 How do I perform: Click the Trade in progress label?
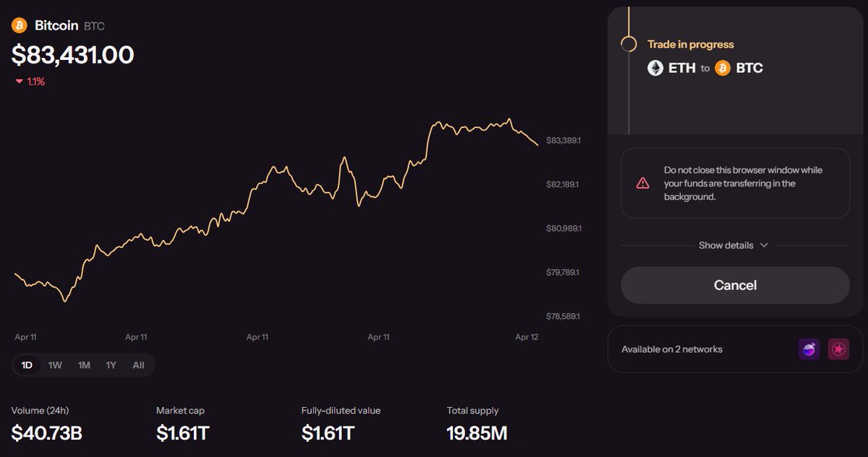tap(690, 44)
